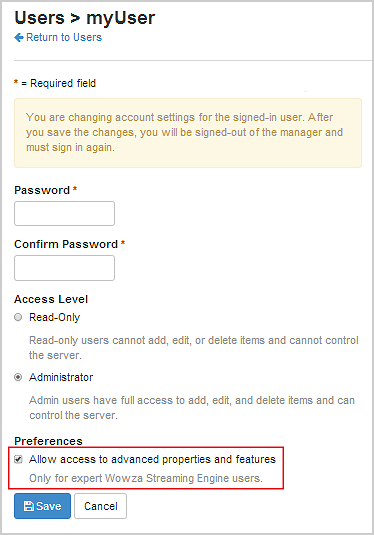Focus the Confirm Password input field
This screenshot has height=535, width=374.
point(64,268)
